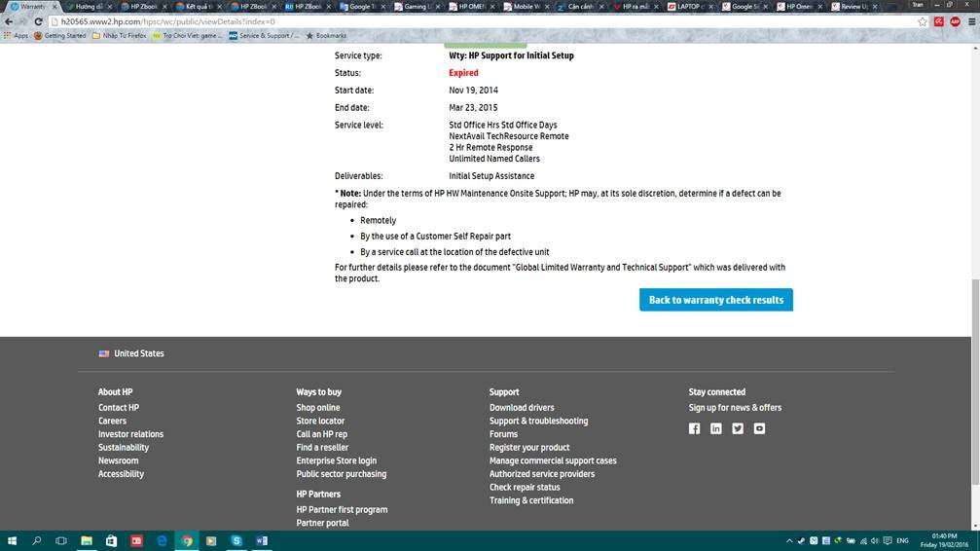Click the United States flag icon
Viewport: 980px width, 551px height.
104,353
